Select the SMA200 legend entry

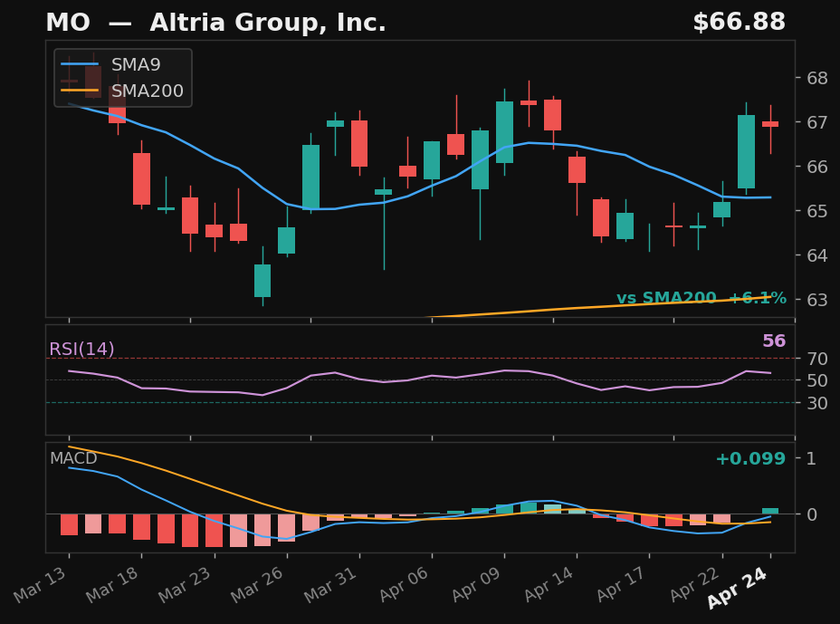(x=147, y=91)
